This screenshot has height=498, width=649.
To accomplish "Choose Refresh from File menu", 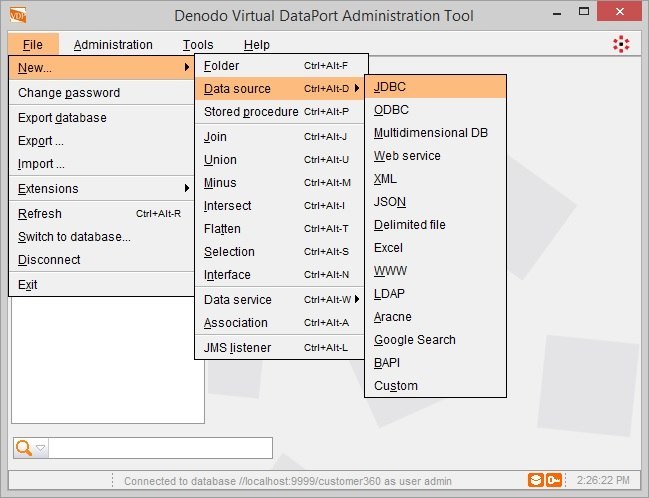I will [101, 214].
